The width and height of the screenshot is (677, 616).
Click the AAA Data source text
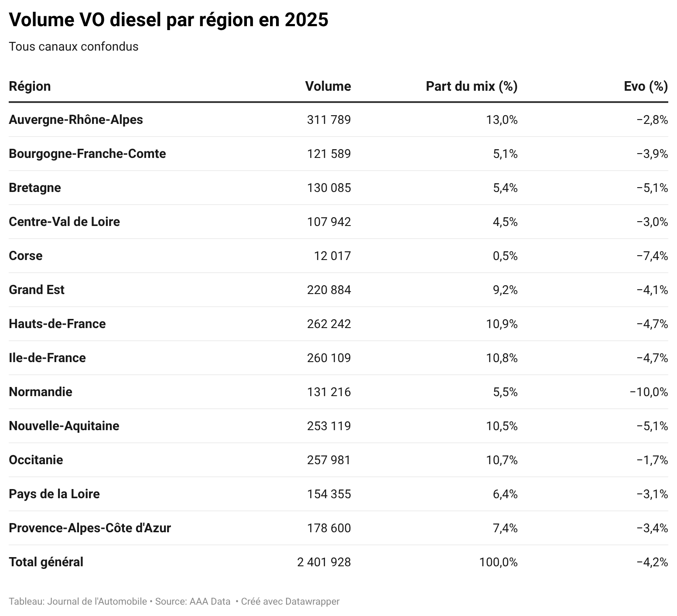[209, 601]
